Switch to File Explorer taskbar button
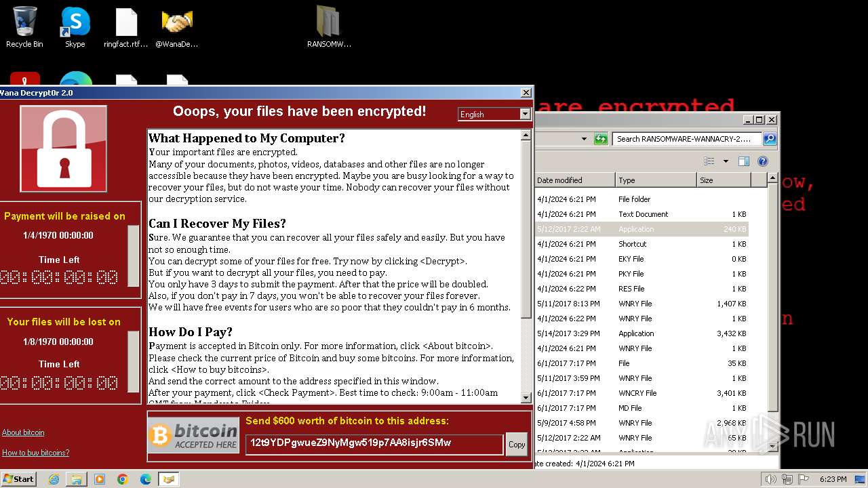The width and height of the screenshot is (868, 488). 77,479
